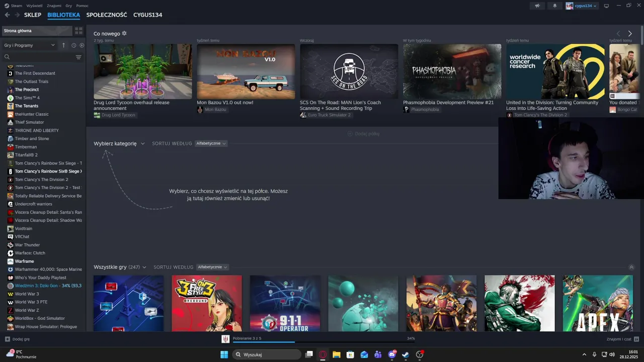Expand the Wszystkie gry (247) dropdown
644x362 pixels.
[120, 267]
